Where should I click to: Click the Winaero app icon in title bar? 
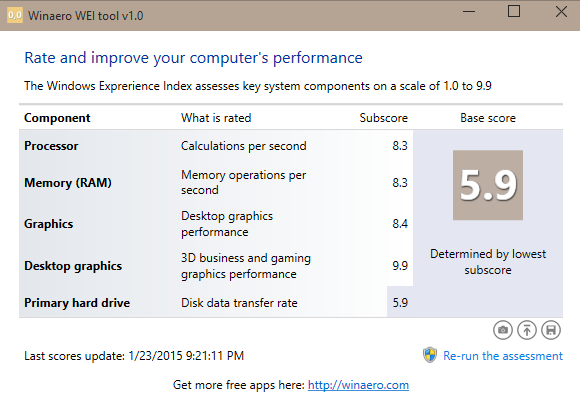[x=15, y=16]
